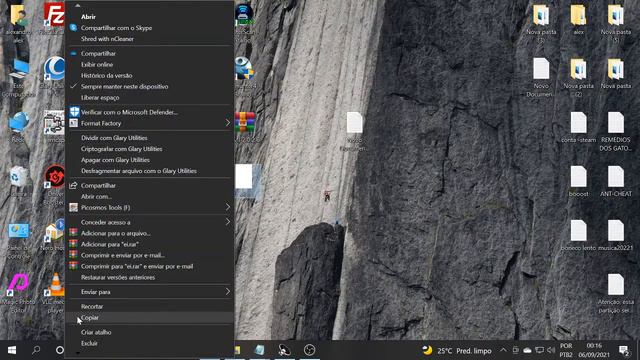This screenshot has width=640, height=360.
Task: Choose 'Exibir online' menu entry
Action: (x=149, y=64)
